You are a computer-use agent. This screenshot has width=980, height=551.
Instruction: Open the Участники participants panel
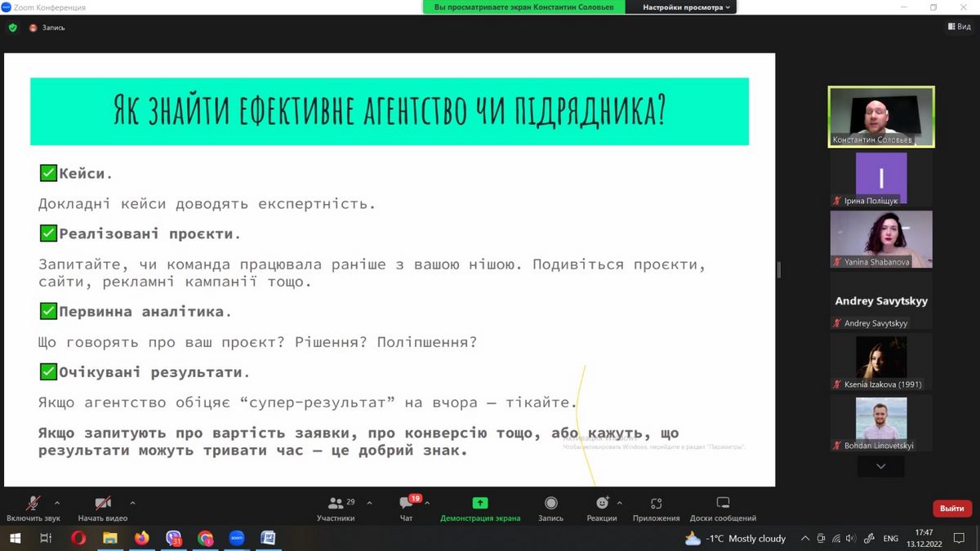coord(336,504)
